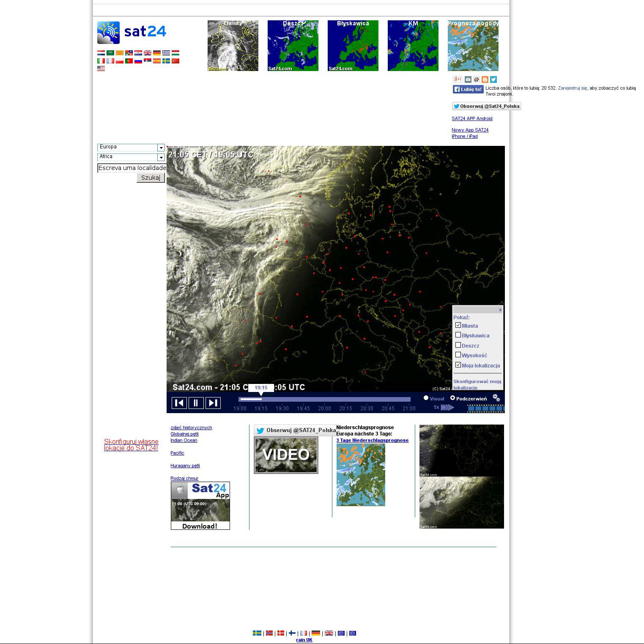Image resolution: width=644 pixels, height=644 pixels.
Task: Jump to the last animation frame
Action: (213, 403)
